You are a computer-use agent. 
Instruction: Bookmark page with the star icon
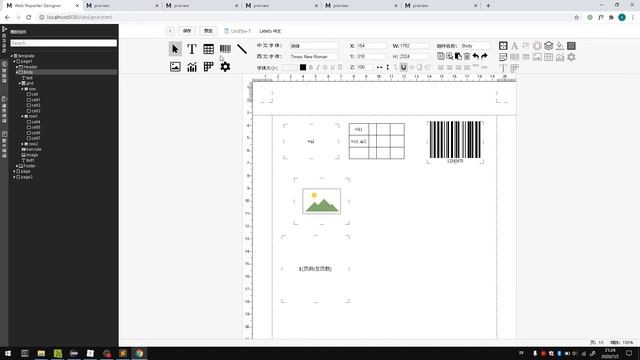click(576, 17)
